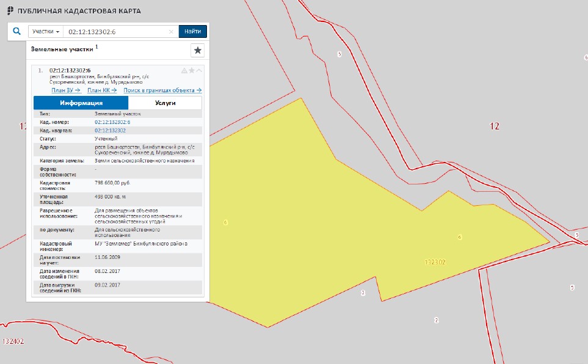Image resolution: width=588 pixels, height=364 pixels.
Task: Select result title 02:12:132302:6 in list
Action: click(x=70, y=70)
